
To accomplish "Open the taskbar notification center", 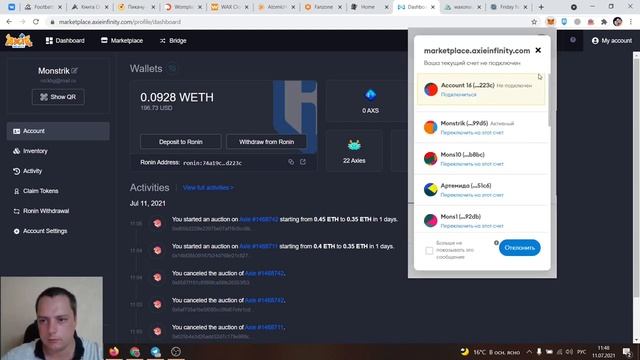I will pyautogui.click(x=627, y=351).
